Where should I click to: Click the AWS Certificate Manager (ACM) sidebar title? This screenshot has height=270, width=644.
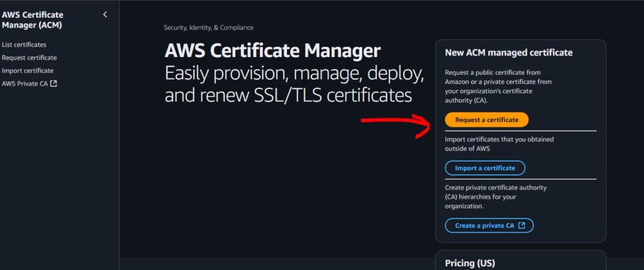click(x=33, y=19)
